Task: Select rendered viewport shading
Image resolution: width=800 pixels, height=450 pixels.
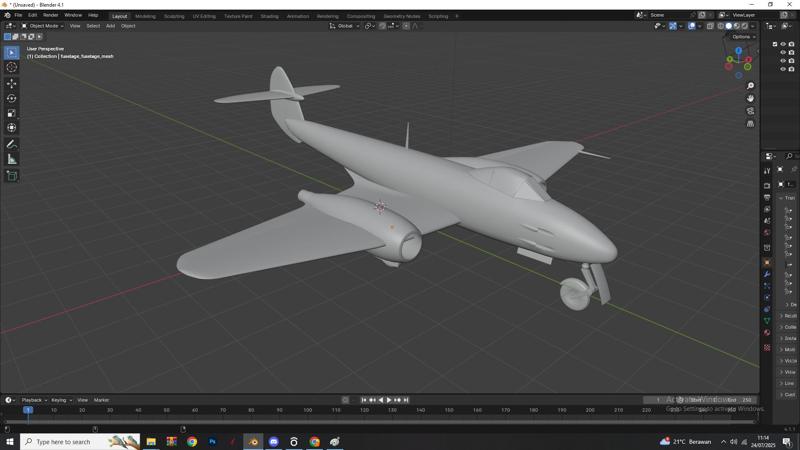Action: pyautogui.click(x=744, y=26)
